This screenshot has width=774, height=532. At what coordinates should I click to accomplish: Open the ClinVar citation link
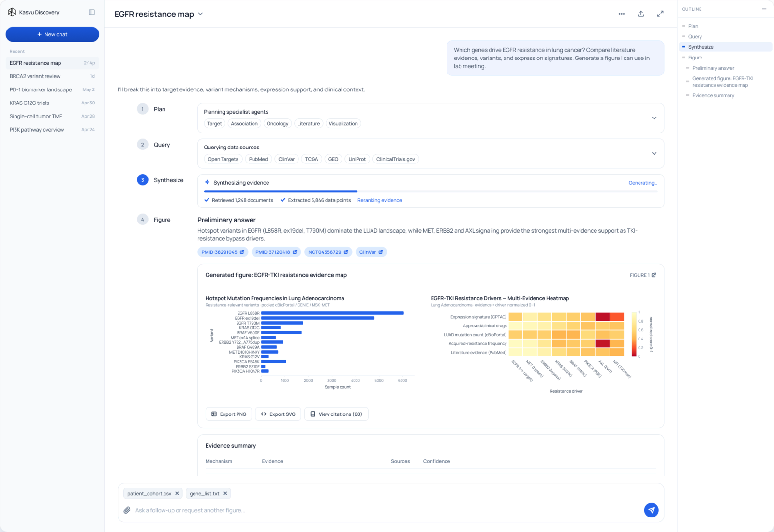click(x=371, y=252)
